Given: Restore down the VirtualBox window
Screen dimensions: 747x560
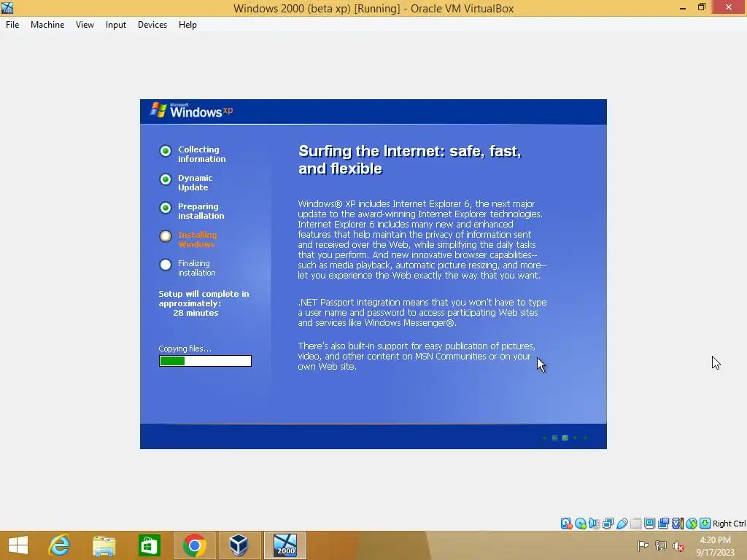Looking at the screenshot, I should [x=701, y=7].
